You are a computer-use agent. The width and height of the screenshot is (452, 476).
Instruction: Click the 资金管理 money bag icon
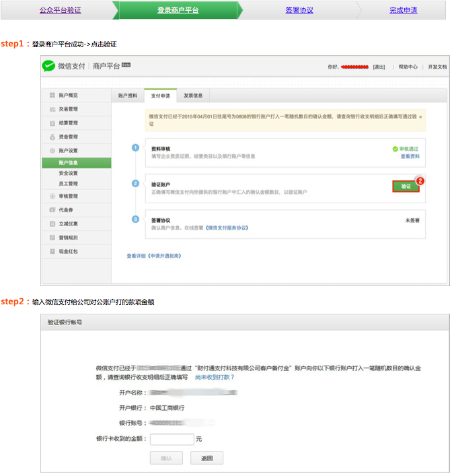coord(52,137)
